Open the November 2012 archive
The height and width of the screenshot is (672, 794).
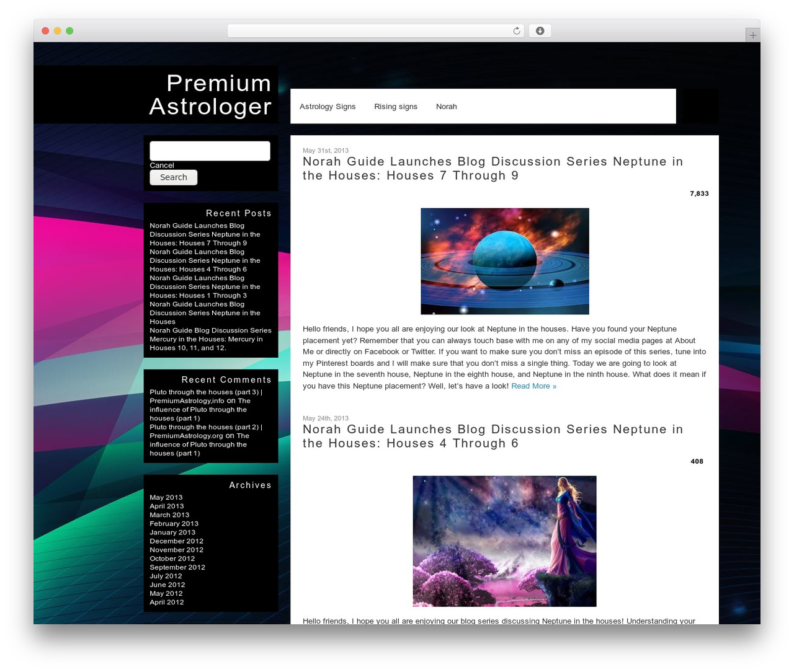tap(177, 549)
